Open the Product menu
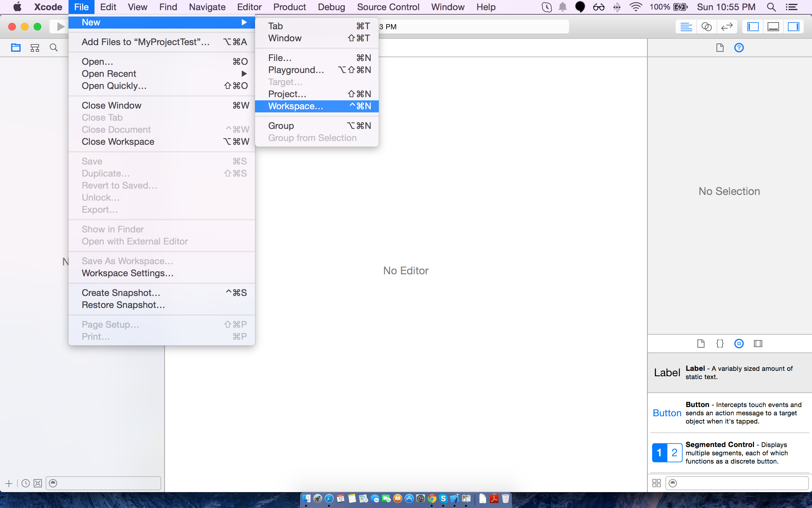Screen dimensions: 812x508 pyautogui.click(x=290, y=7)
